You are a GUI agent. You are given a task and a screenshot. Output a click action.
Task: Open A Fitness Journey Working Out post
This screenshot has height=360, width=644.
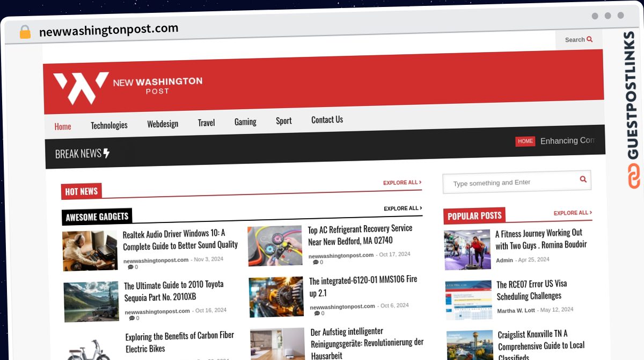[x=541, y=239]
